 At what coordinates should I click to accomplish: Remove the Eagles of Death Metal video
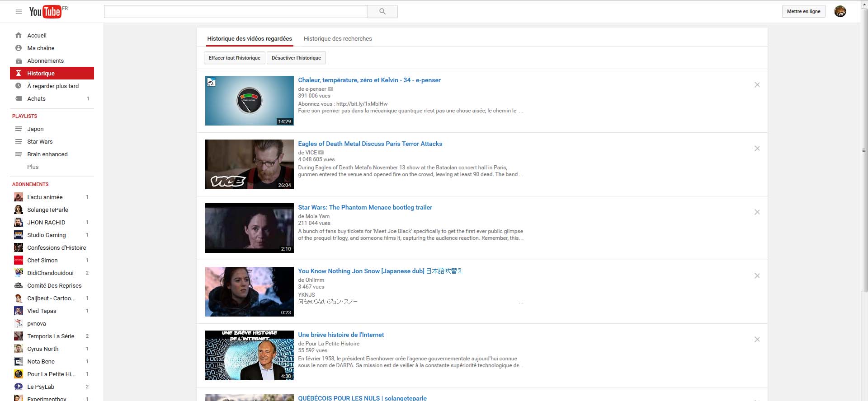click(757, 149)
